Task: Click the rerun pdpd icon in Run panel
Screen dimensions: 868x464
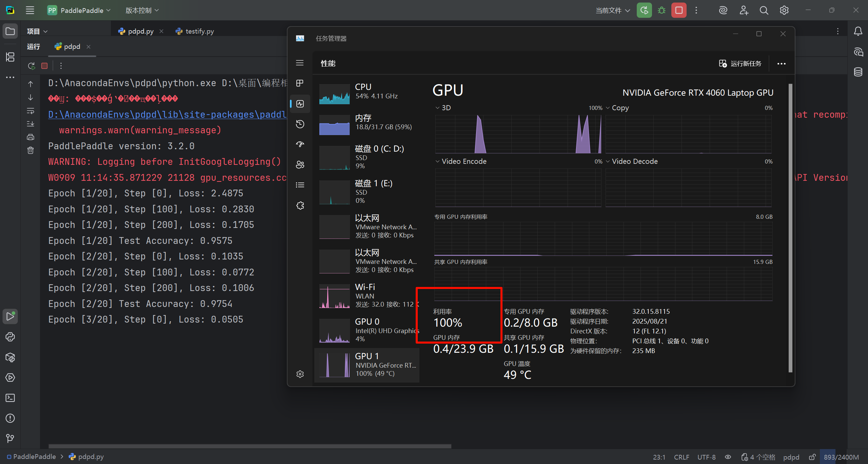Action: [32, 66]
